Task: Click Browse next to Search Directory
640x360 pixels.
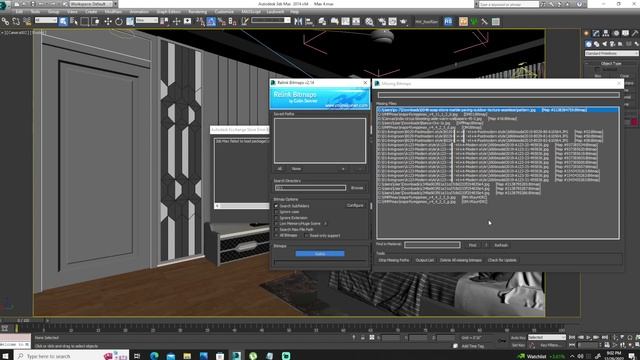Action: click(357, 188)
